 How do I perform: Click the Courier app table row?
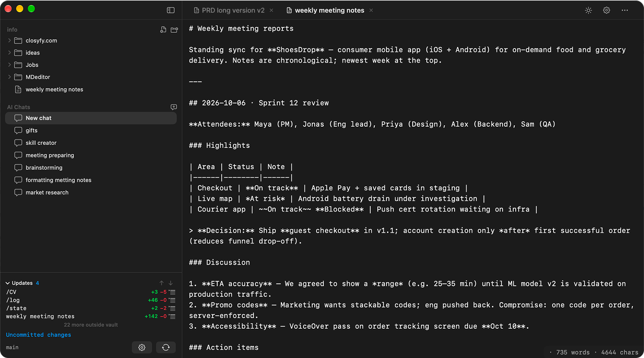tap(363, 209)
